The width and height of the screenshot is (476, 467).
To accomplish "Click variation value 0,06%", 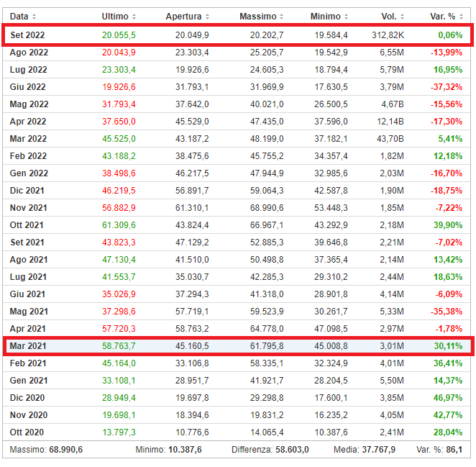I will 451,35.
